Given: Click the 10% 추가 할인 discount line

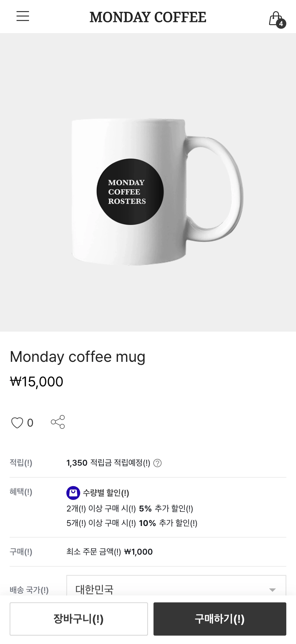Looking at the screenshot, I should tap(132, 523).
